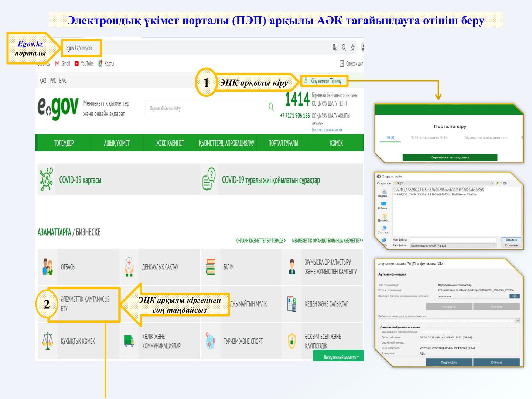Click the egov logo
Viewport: 532px width, 399px height.
[58, 108]
